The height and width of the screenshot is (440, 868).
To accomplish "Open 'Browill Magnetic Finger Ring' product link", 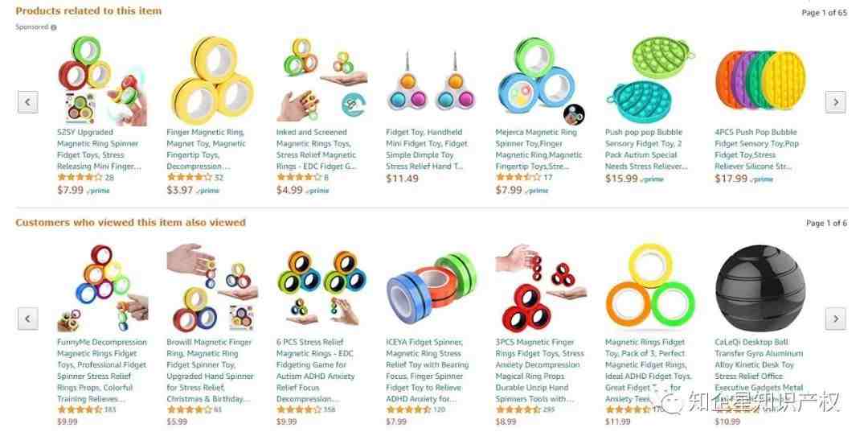I will coord(211,370).
